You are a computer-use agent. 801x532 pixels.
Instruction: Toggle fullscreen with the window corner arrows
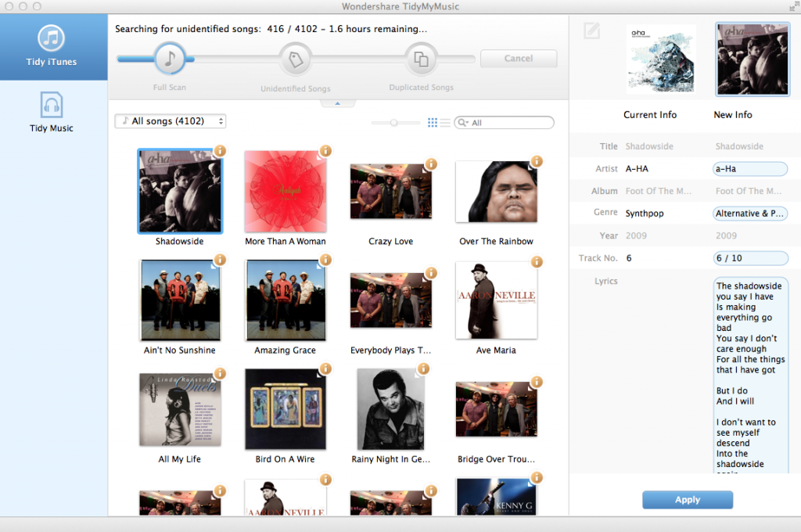click(x=795, y=6)
